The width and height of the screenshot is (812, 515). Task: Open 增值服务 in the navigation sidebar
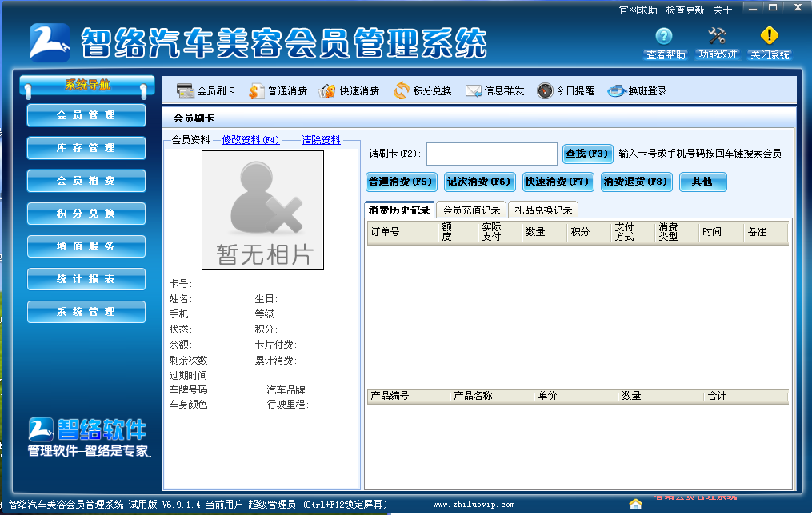[x=86, y=246]
